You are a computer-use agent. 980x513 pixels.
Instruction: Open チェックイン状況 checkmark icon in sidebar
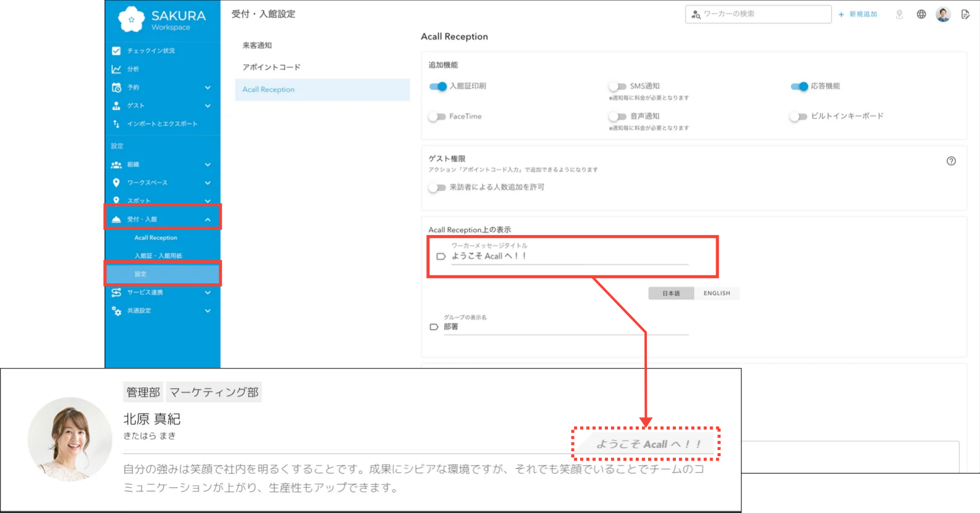(x=116, y=51)
